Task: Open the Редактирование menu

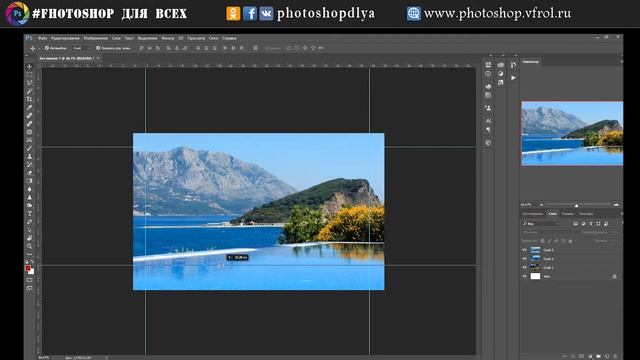Action: pyautogui.click(x=65, y=38)
